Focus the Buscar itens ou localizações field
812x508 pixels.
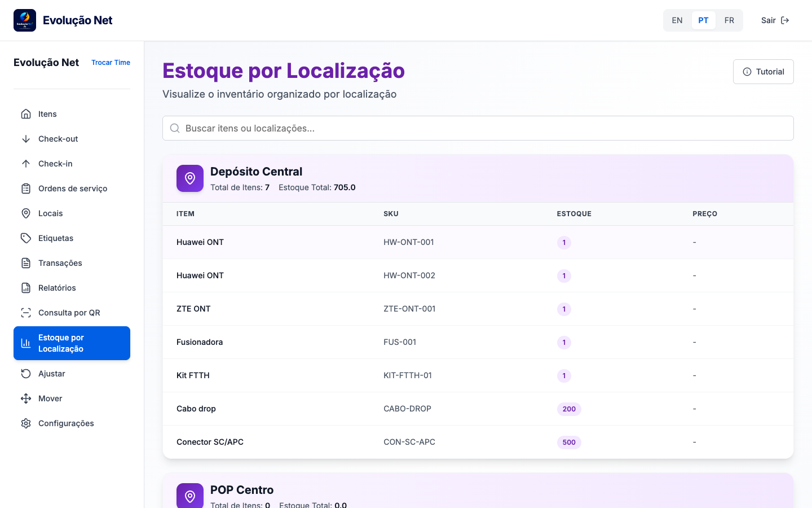pyautogui.click(x=478, y=128)
